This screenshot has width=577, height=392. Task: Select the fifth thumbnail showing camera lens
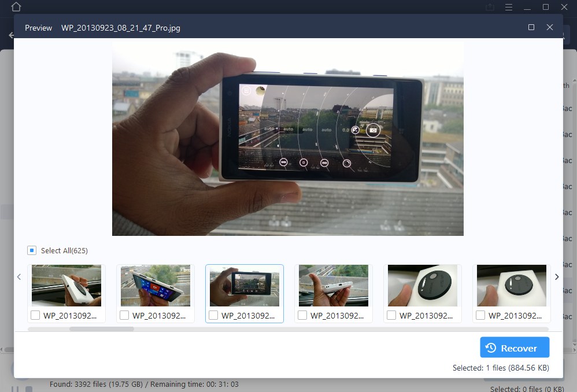(422, 286)
